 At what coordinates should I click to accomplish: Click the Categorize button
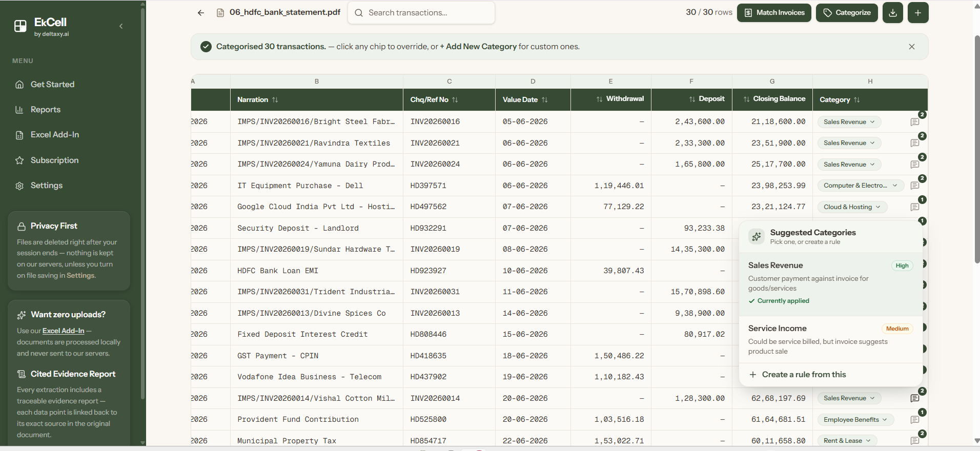[x=847, y=13]
